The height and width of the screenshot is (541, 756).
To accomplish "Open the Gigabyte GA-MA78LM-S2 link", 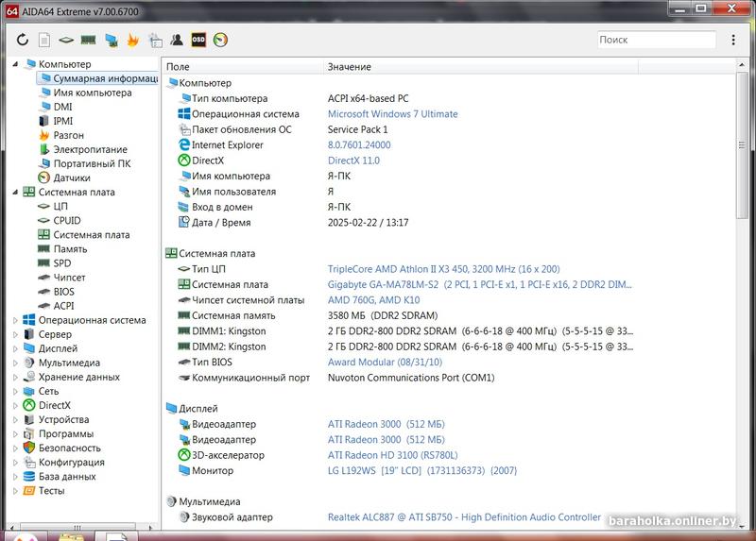I will point(480,284).
